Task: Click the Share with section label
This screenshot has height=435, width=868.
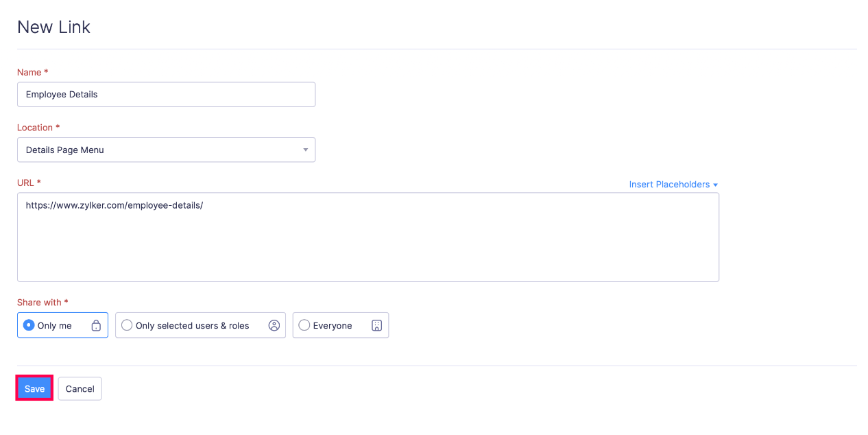Action: click(38, 302)
